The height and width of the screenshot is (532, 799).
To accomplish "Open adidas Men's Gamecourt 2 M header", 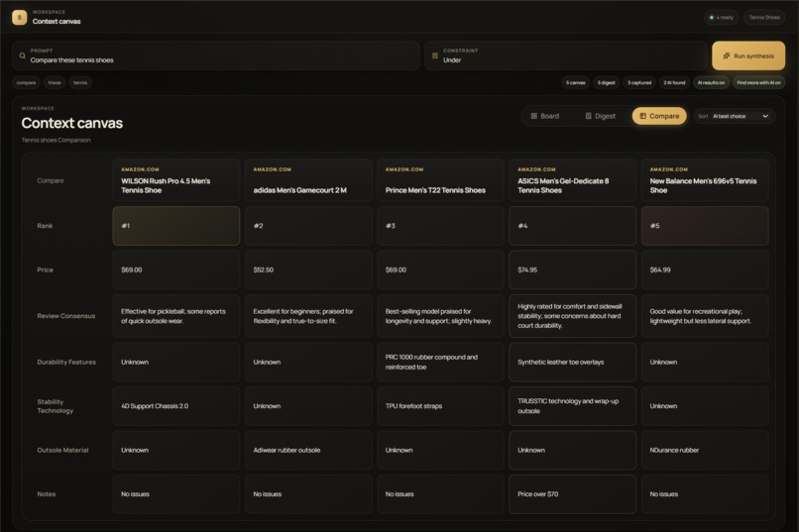I will point(308,180).
